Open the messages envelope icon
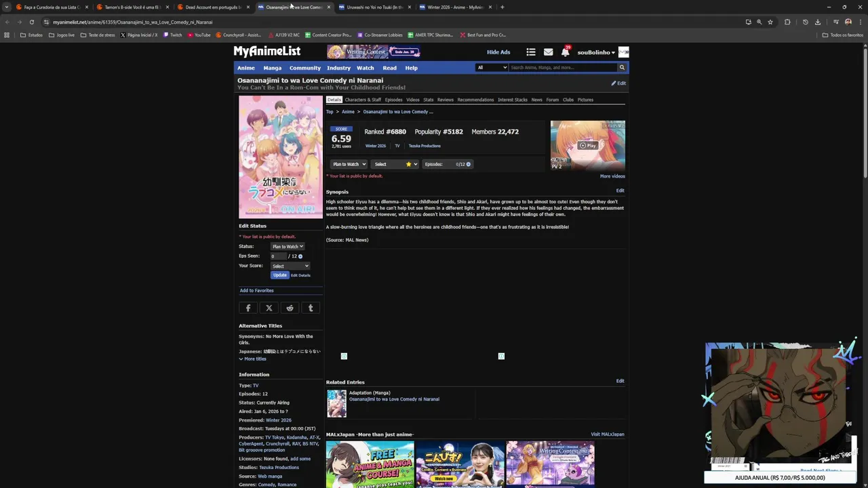The width and height of the screenshot is (868, 488). [548, 52]
